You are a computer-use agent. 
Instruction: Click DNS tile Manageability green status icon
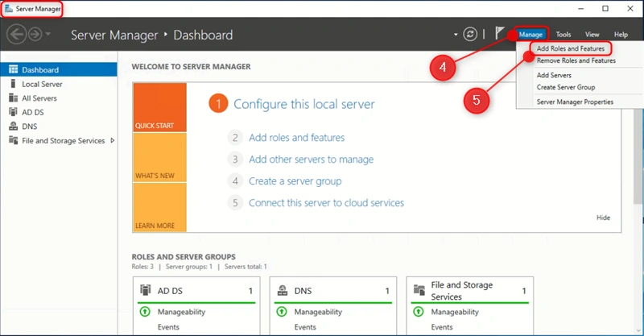tap(282, 312)
